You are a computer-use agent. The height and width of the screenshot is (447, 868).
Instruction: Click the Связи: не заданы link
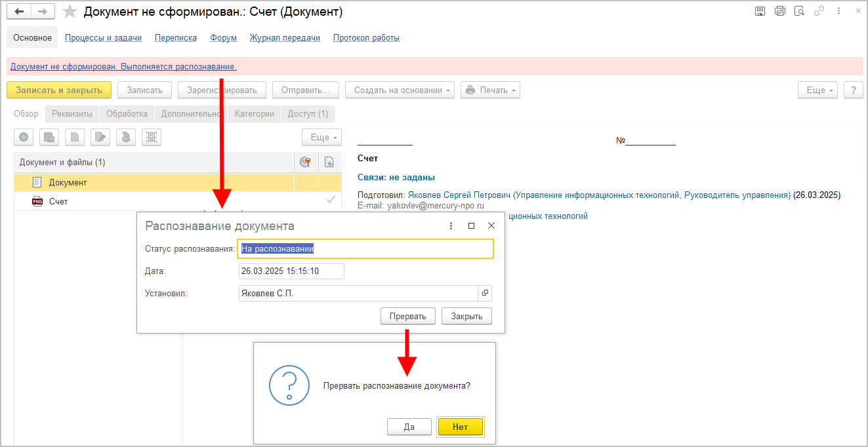(396, 177)
